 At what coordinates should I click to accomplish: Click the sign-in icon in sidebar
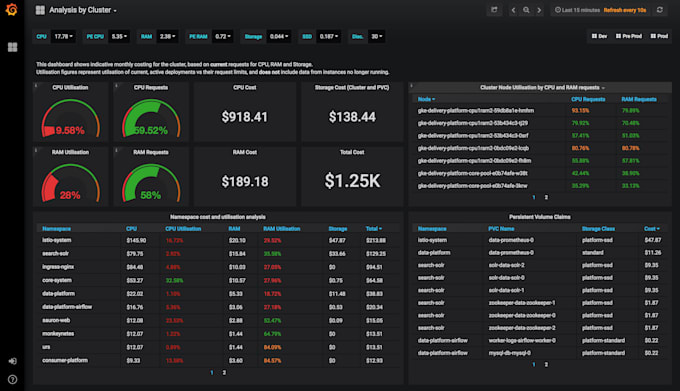(x=13, y=361)
